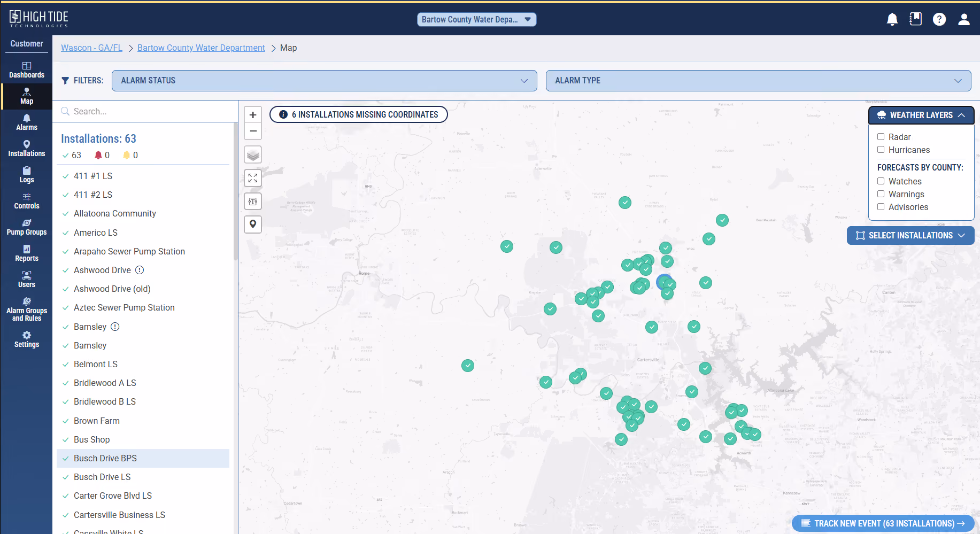This screenshot has height=534, width=980.
Task: Select Aztec Sewer Pump Station
Action: (143, 307)
